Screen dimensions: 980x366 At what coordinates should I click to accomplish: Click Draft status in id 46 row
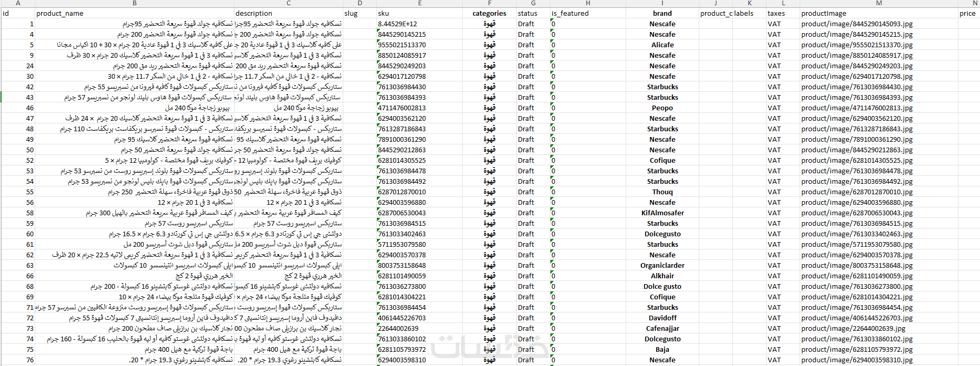[533, 108]
